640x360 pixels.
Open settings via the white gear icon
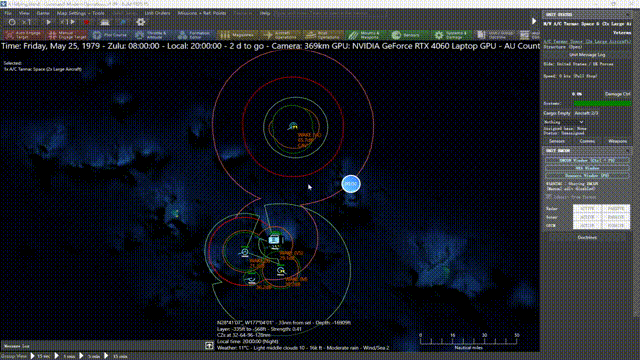pyautogui.click(x=141, y=22)
